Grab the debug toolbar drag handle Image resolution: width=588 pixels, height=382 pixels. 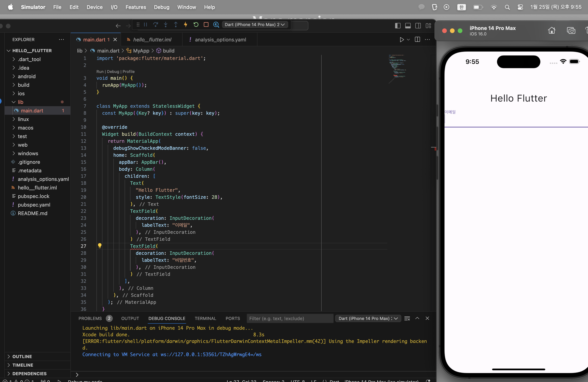click(138, 25)
